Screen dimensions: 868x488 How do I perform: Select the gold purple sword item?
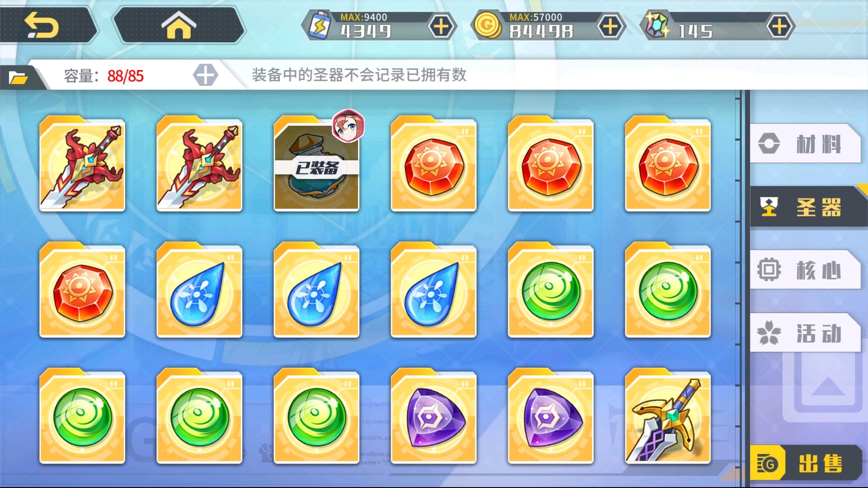tap(668, 417)
